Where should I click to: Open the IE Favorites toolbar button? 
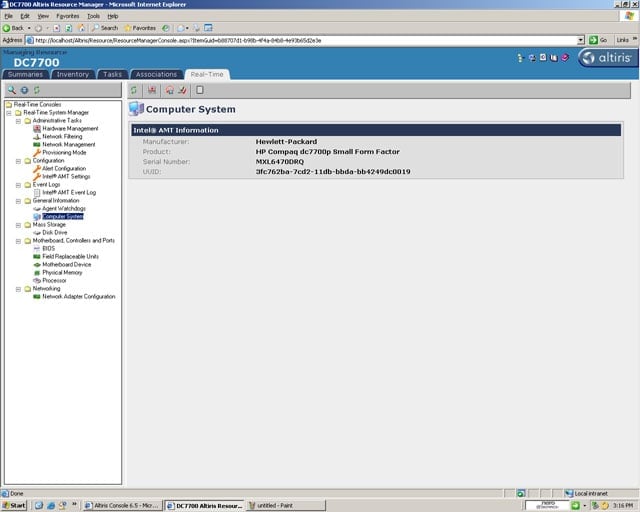click(x=140, y=28)
